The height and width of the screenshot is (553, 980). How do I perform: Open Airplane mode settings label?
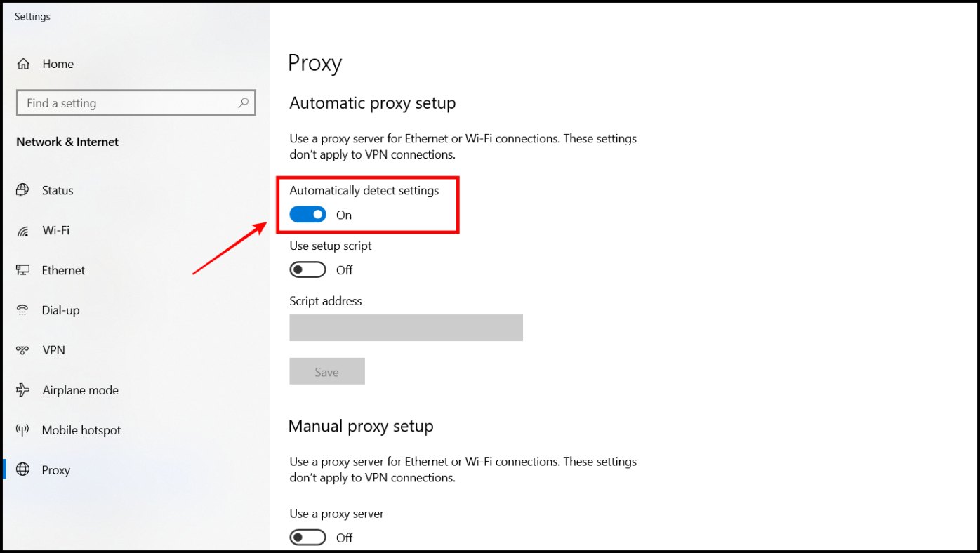click(x=80, y=390)
